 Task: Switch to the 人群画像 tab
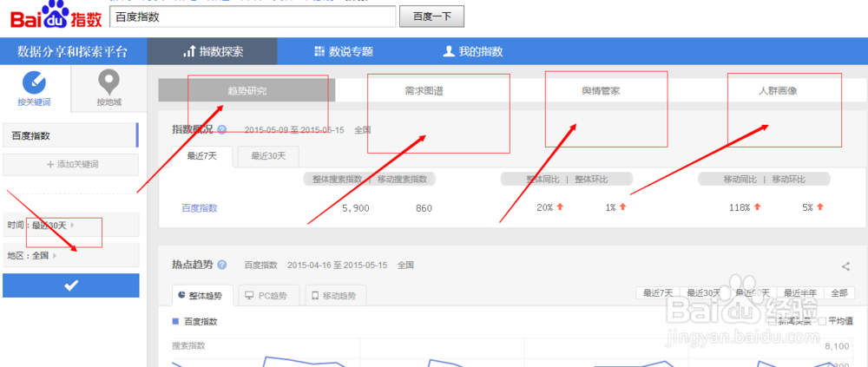point(778,91)
